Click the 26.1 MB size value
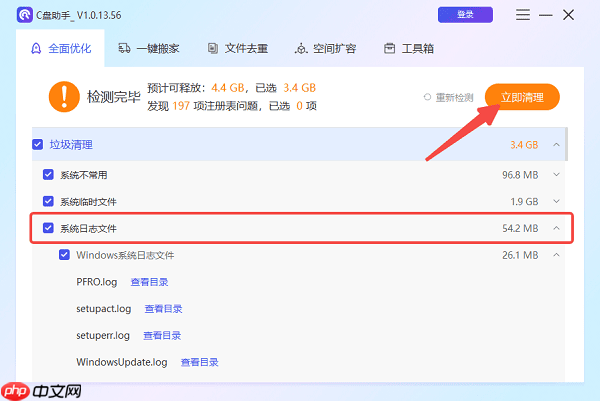Viewport: 600px width, 401px height. click(520, 255)
